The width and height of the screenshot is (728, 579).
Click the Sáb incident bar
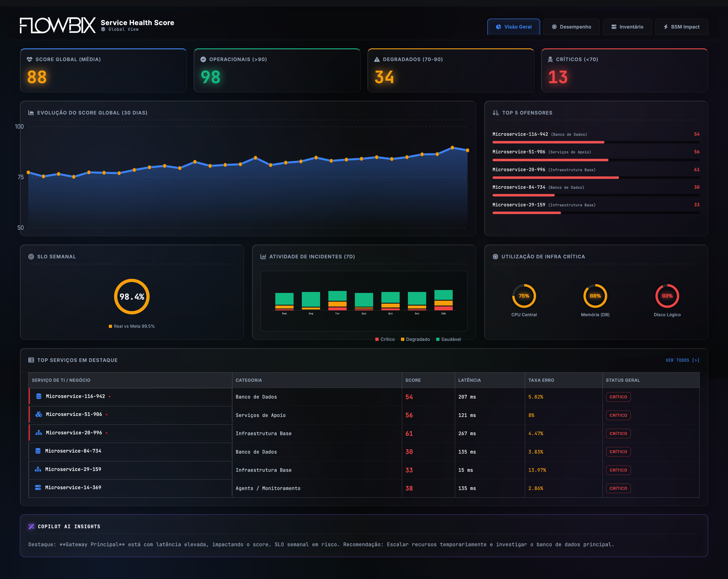click(x=443, y=300)
